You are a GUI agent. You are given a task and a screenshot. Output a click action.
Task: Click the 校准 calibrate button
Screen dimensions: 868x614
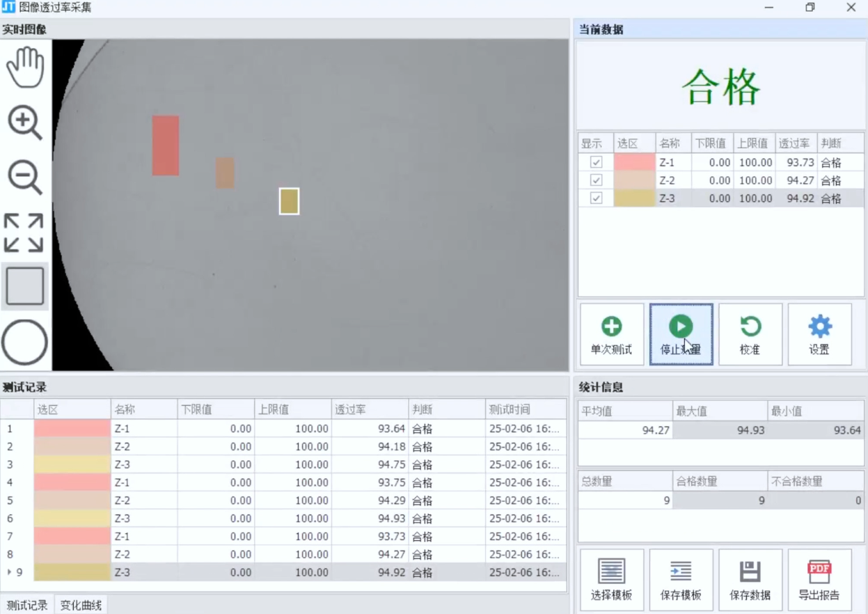point(750,334)
